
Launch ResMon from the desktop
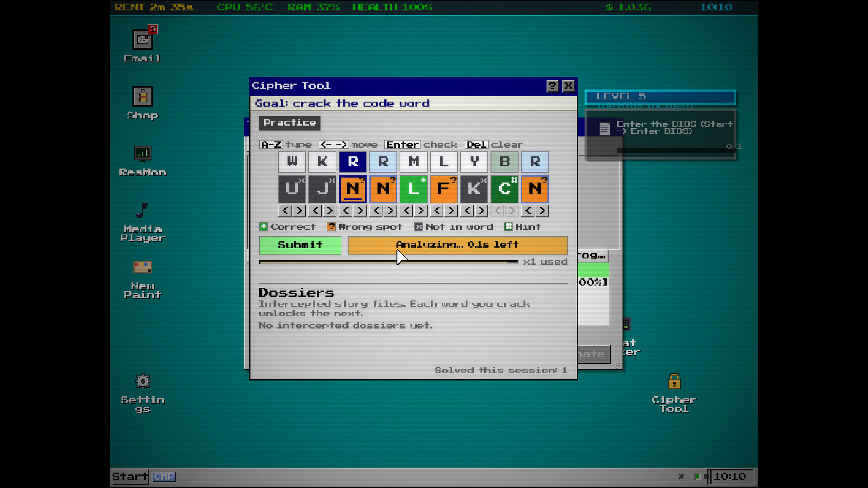(x=142, y=161)
